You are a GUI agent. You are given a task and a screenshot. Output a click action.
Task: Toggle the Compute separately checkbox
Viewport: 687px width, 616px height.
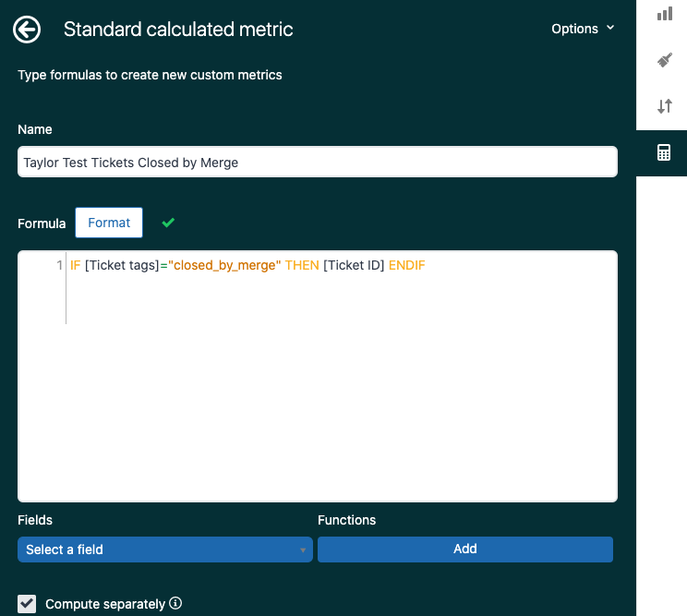pyautogui.click(x=28, y=604)
